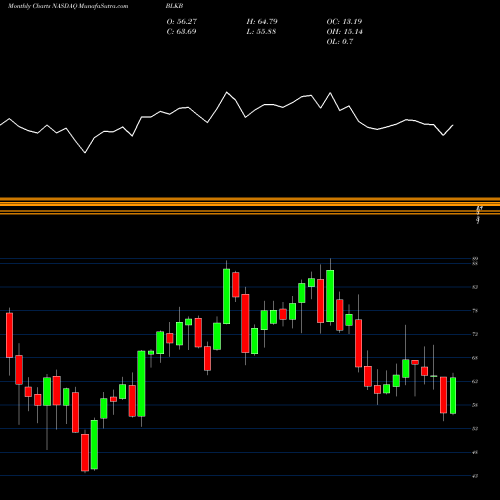Click the 78 price axis label
Viewport: 500px width, 500px height.
point(475,311)
